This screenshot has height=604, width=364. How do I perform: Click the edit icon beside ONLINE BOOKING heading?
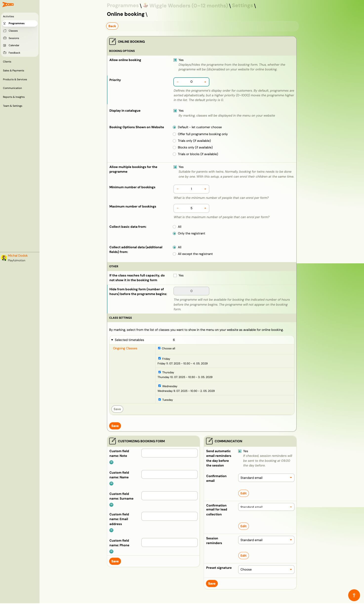(112, 41)
